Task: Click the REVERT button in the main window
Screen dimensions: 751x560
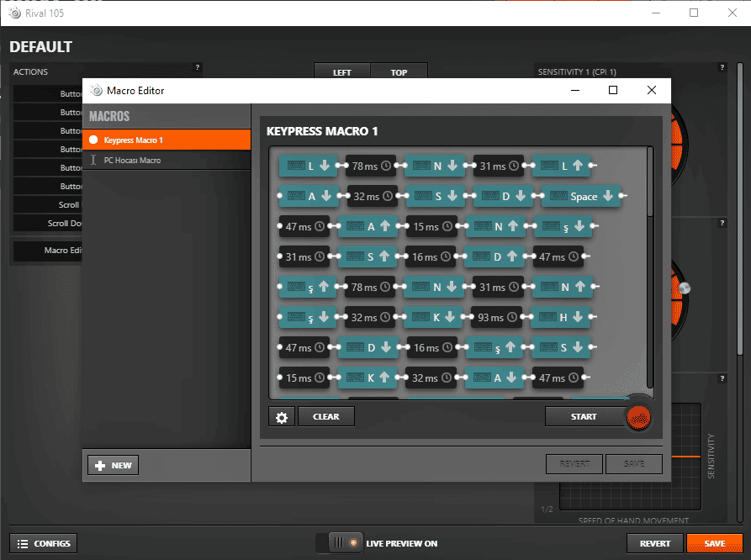Action: 654,543
